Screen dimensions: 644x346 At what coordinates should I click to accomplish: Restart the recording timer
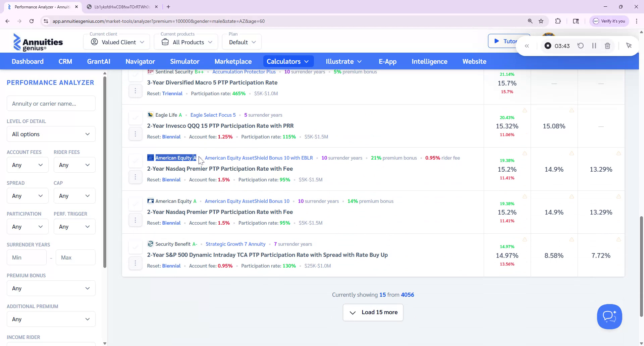[x=581, y=46]
